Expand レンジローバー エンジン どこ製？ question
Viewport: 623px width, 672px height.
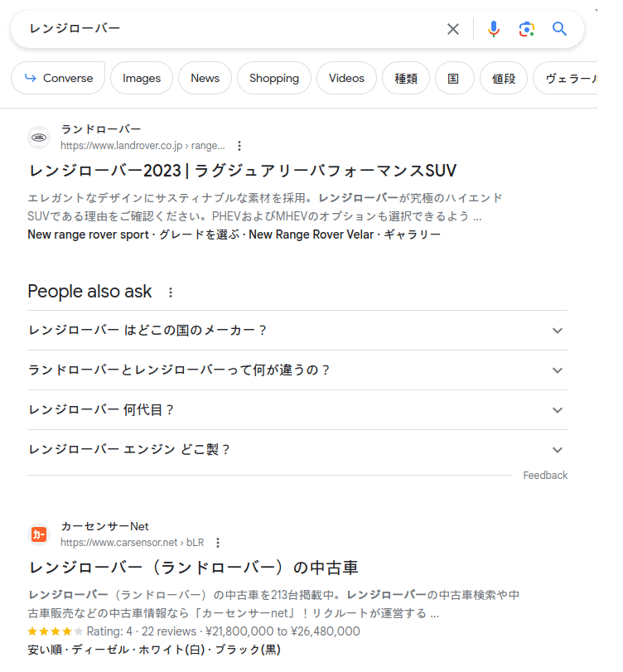[x=557, y=450]
